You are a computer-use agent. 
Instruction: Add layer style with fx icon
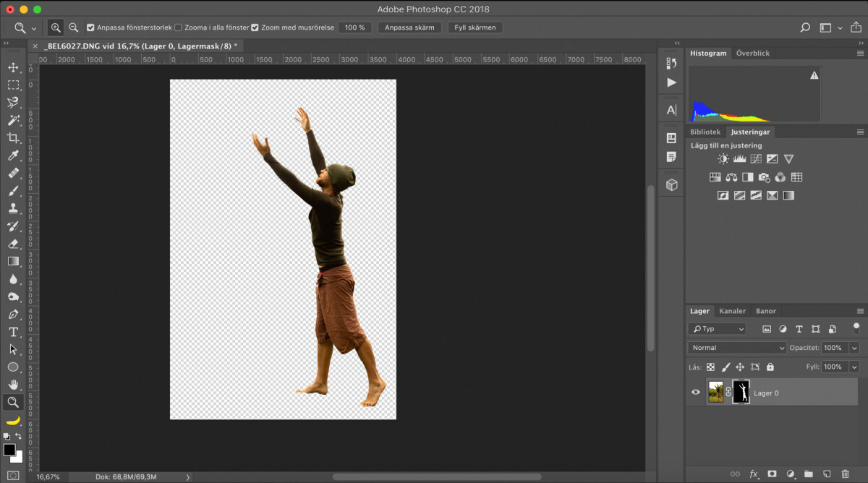pyautogui.click(x=754, y=474)
